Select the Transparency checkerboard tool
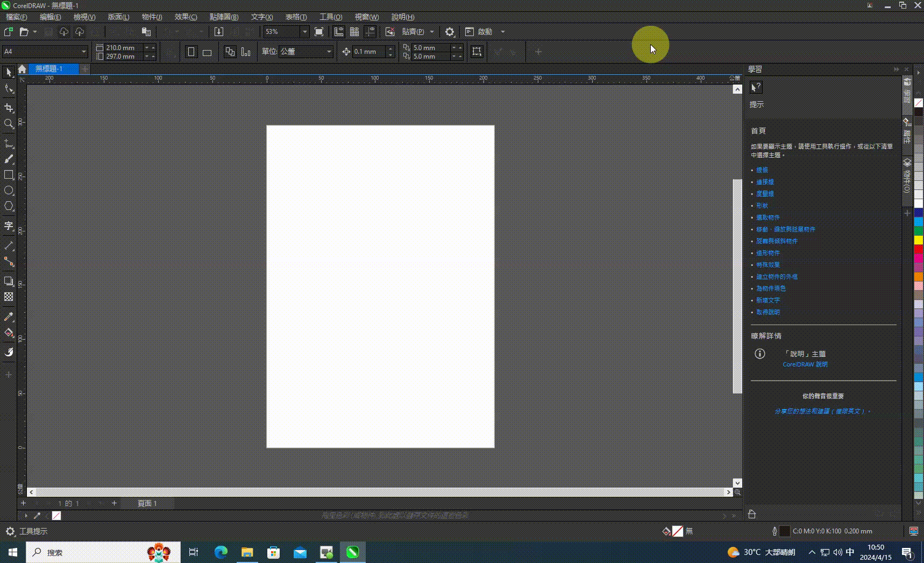 click(9, 297)
